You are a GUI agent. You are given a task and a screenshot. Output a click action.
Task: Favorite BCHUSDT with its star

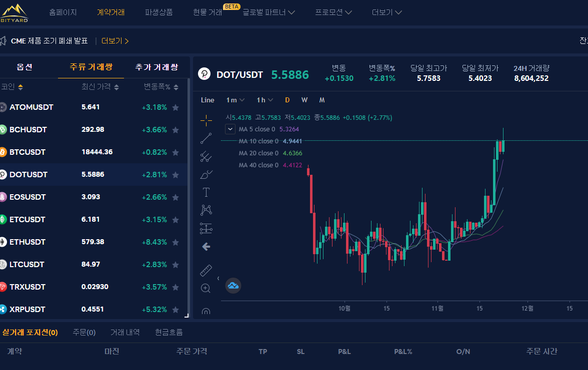[175, 130]
